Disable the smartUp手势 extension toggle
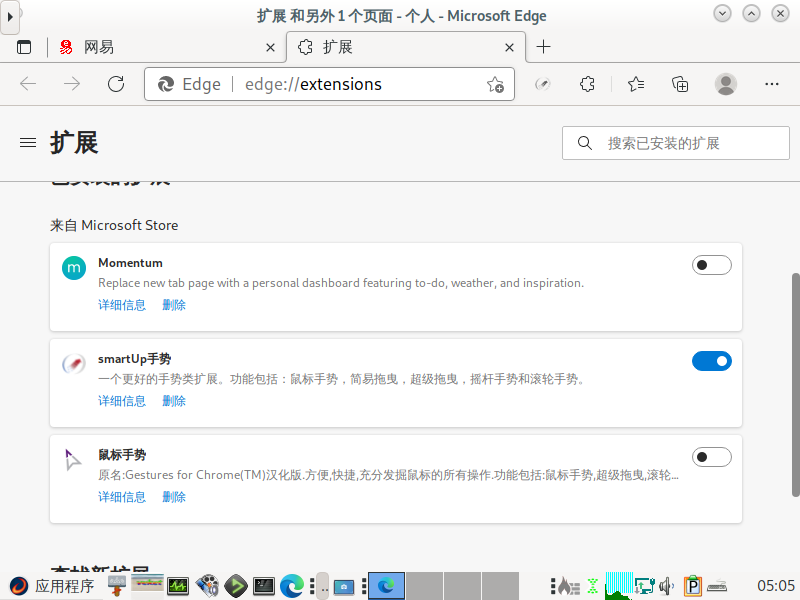This screenshot has height=600, width=800. [x=712, y=361]
